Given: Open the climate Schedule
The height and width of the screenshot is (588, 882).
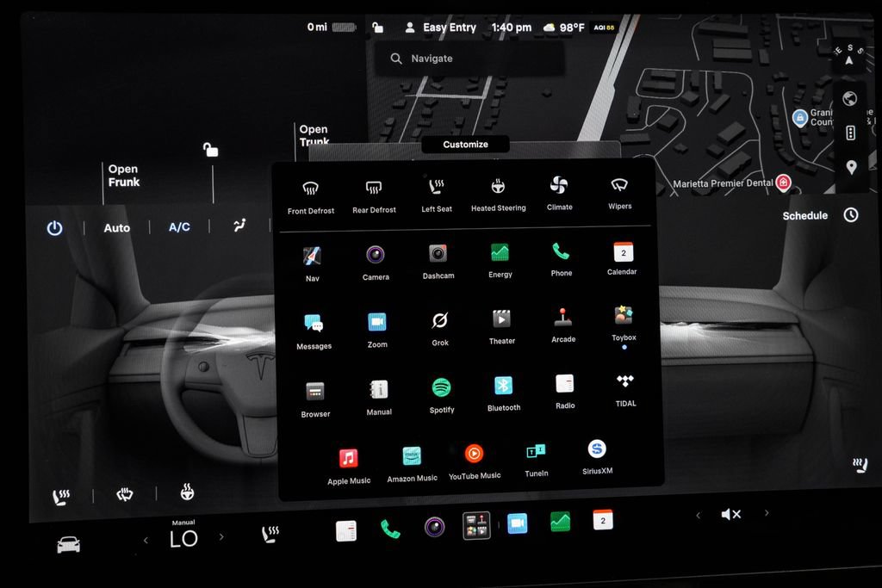Looking at the screenshot, I should 820,215.
